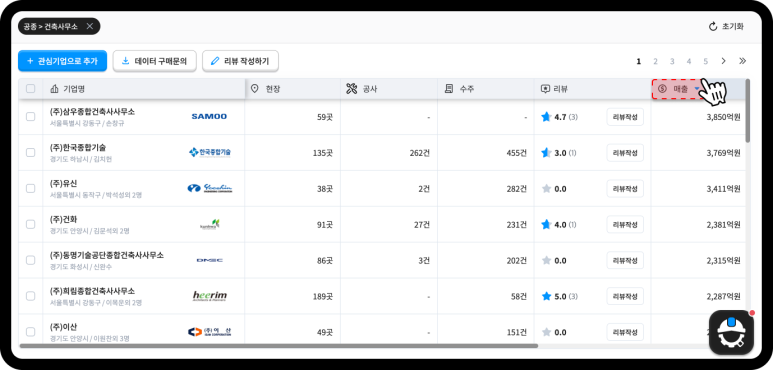The height and width of the screenshot is (370, 773).
Task: Click the 공사 header tools icon
Action: (351, 89)
